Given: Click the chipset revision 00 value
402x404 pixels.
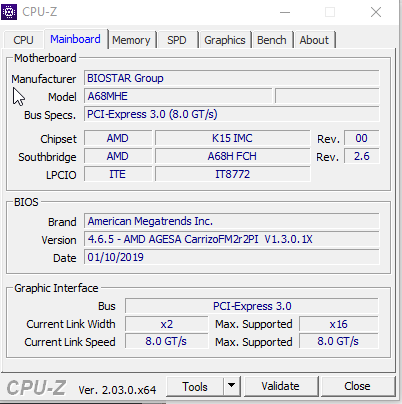Looking at the screenshot, I should point(362,138).
